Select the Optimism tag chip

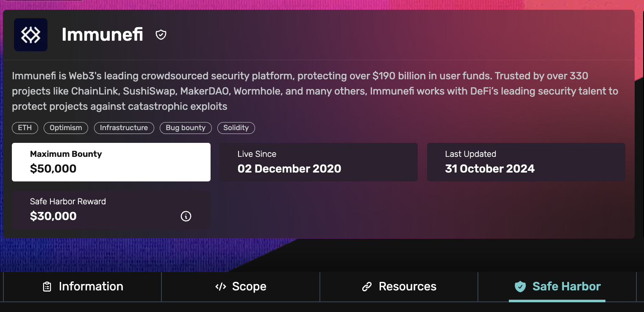point(66,128)
